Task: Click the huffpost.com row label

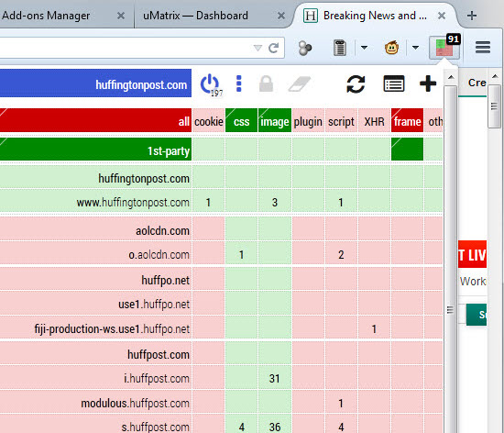Action: (x=96, y=353)
